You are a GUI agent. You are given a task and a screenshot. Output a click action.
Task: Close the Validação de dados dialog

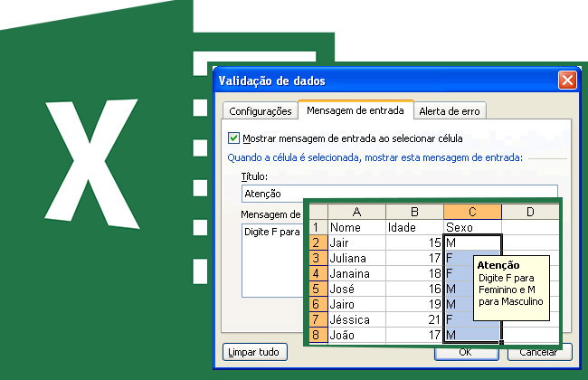567,80
